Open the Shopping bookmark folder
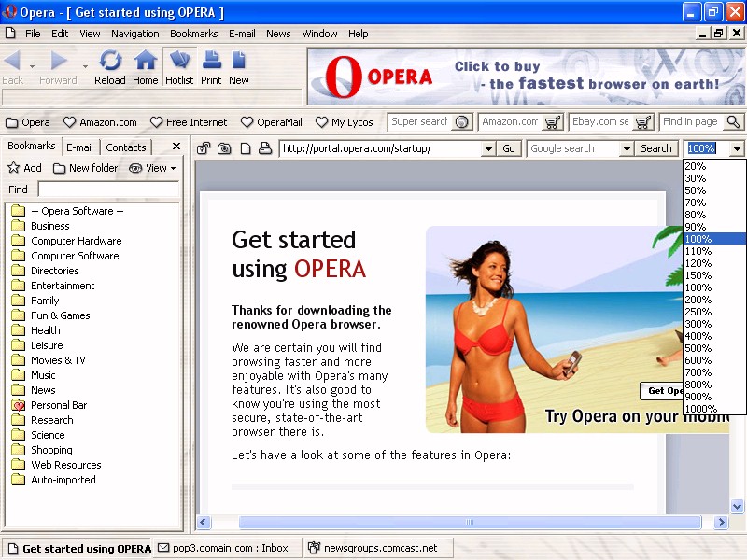The width and height of the screenshot is (747, 560). 42,450
